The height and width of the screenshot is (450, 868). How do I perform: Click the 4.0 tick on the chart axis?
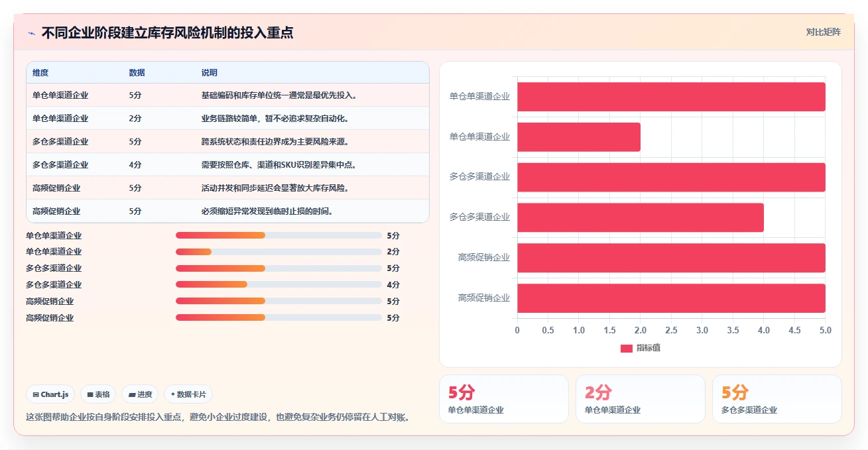tap(764, 330)
